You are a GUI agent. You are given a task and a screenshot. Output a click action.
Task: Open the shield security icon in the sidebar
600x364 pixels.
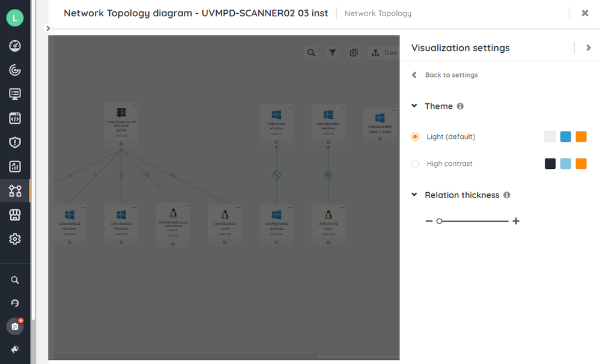(x=14, y=142)
